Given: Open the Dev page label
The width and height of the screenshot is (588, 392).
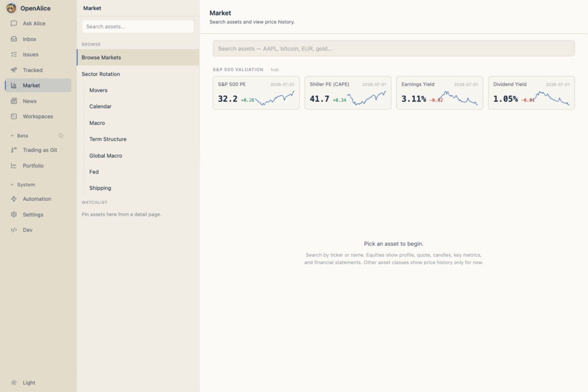Looking at the screenshot, I should pos(28,230).
